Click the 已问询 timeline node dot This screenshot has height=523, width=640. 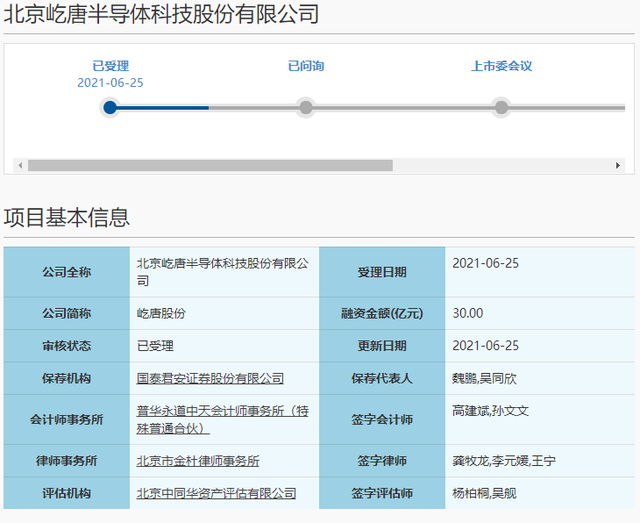(306, 108)
